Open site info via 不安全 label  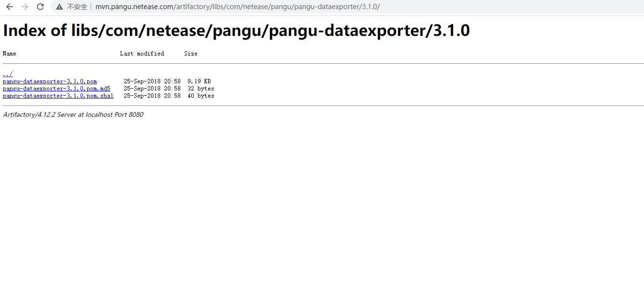77,7
